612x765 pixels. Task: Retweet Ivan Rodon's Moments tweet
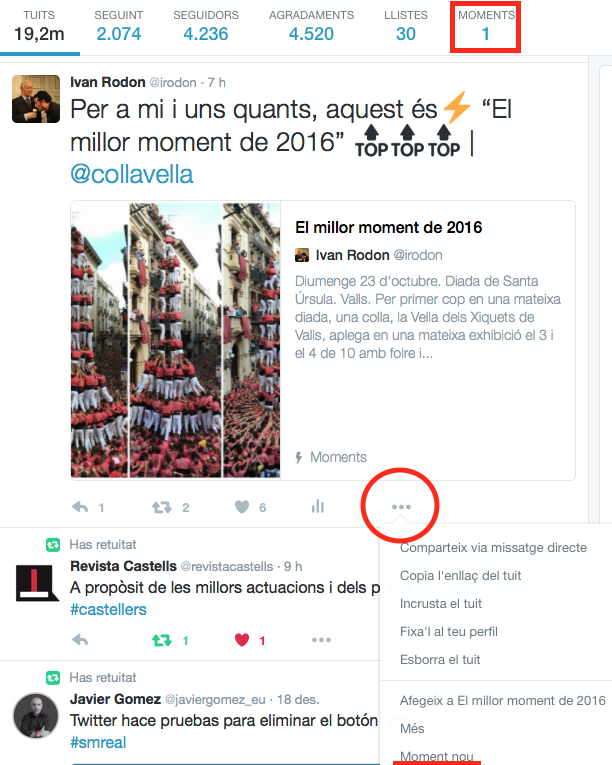point(162,507)
